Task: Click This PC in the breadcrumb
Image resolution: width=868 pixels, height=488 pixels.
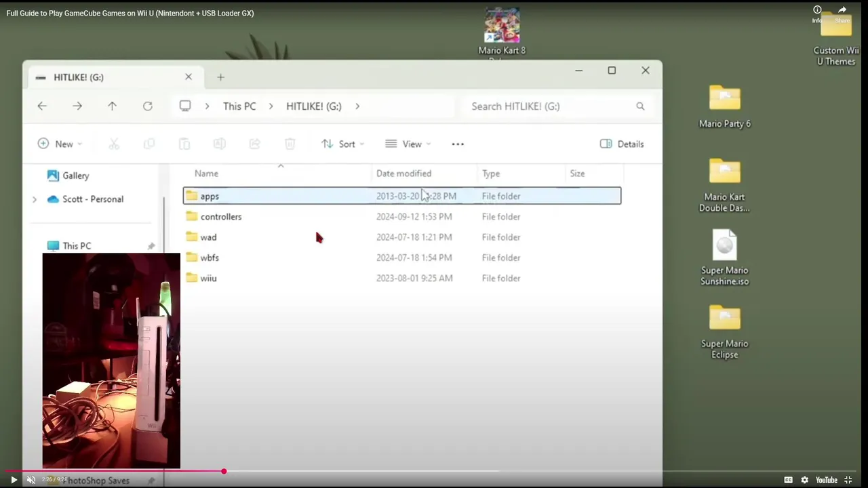Action: pos(239,106)
